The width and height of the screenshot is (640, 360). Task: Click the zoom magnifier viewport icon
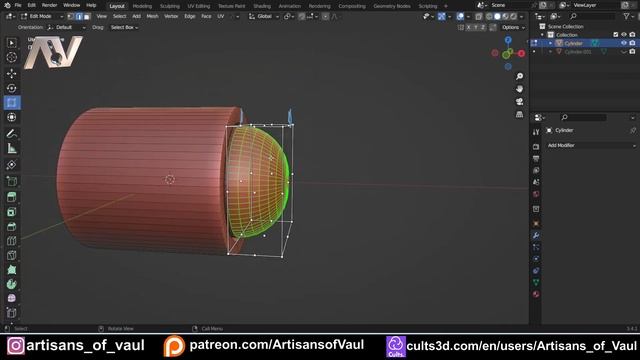click(519, 76)
